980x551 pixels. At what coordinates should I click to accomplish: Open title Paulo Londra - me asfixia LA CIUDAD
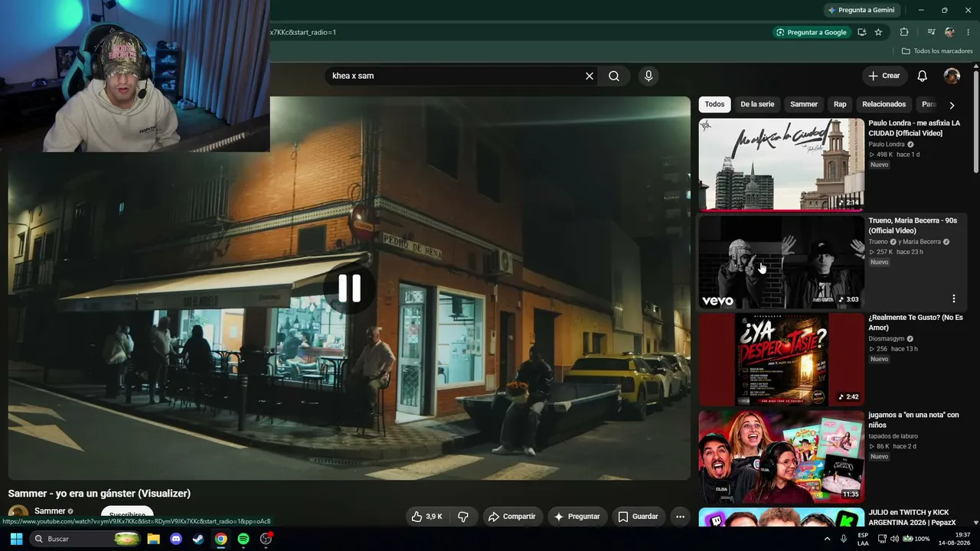tap(914, 128)
